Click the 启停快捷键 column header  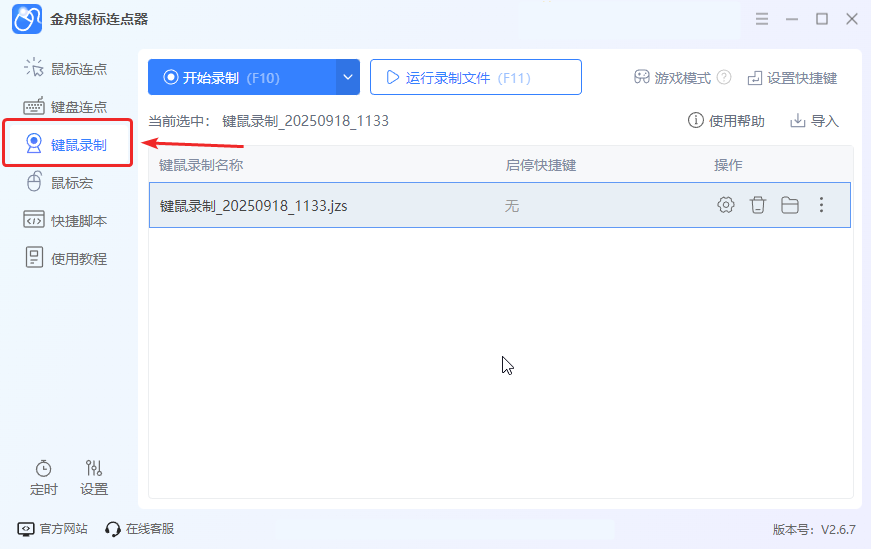click(x=540, y=165)
